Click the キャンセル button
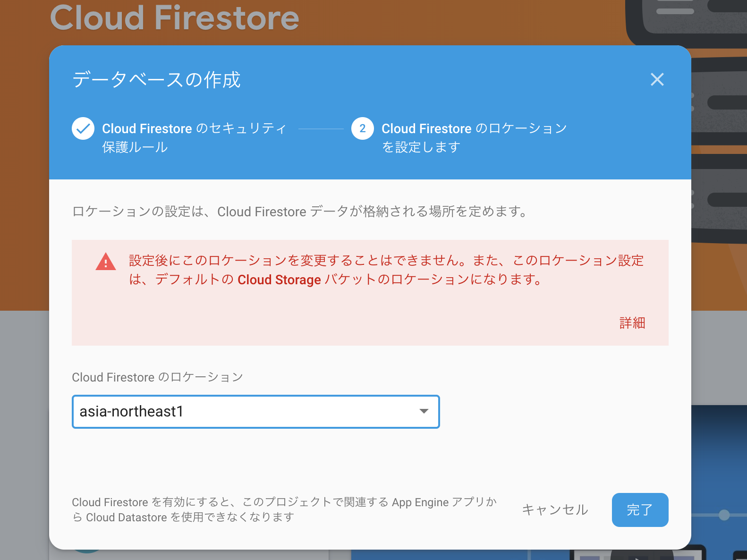The height and width of the screenshot is (560, 747). 555,510
